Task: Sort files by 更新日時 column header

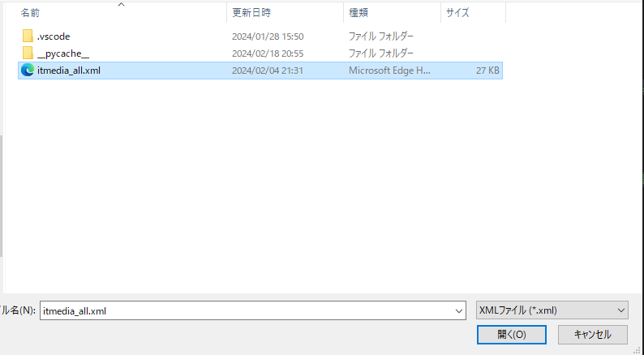Action: pyautogui.click(x=251, y=13)
